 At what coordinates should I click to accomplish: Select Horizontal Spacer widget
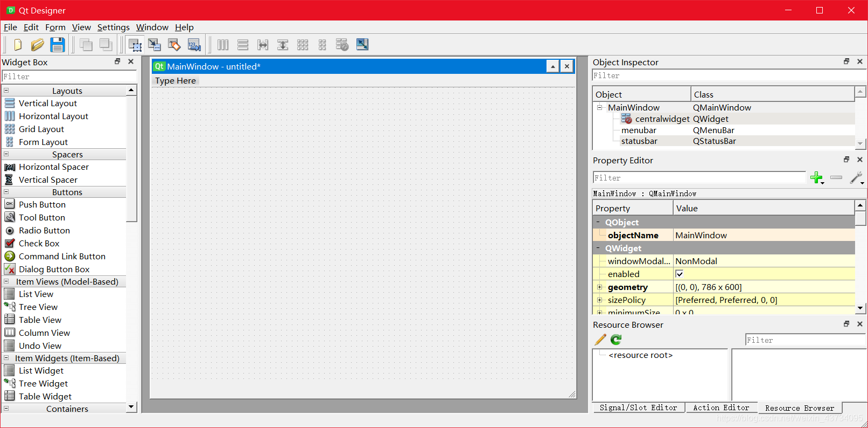pyautogui.click(x=53, y=167)
